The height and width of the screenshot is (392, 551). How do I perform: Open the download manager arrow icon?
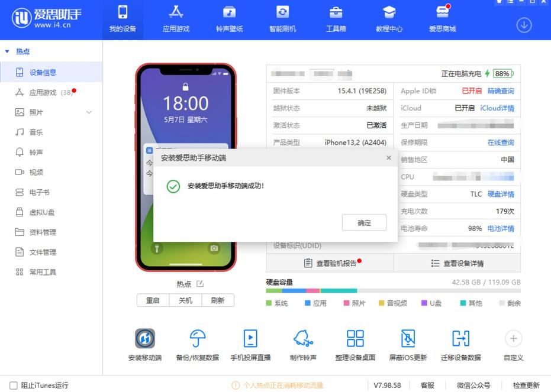click(524, 25)
